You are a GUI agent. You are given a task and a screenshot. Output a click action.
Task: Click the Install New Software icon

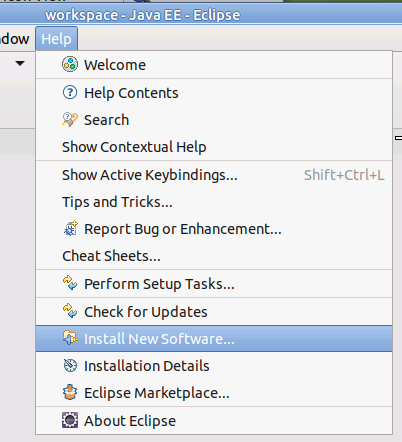click(70, 338)
